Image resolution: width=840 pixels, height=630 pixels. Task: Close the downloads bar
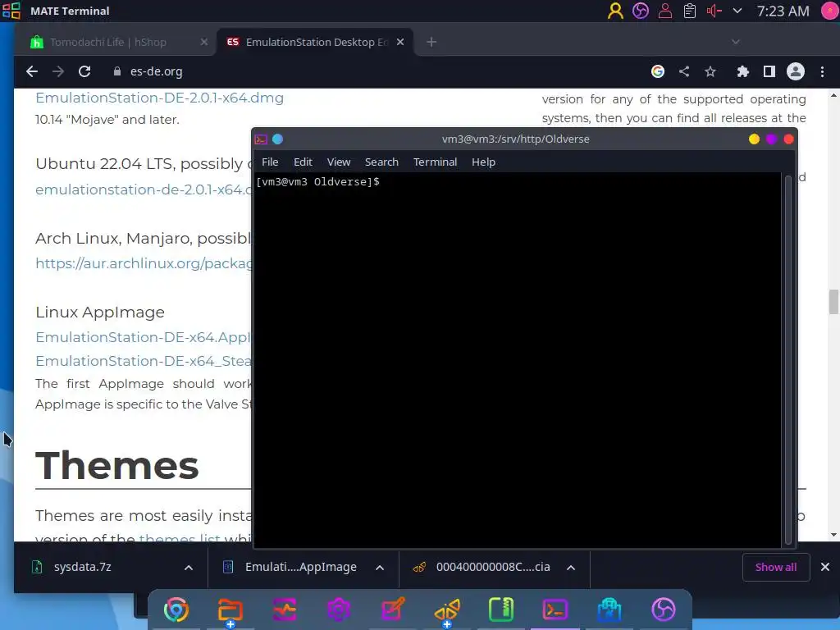(825, 567)
